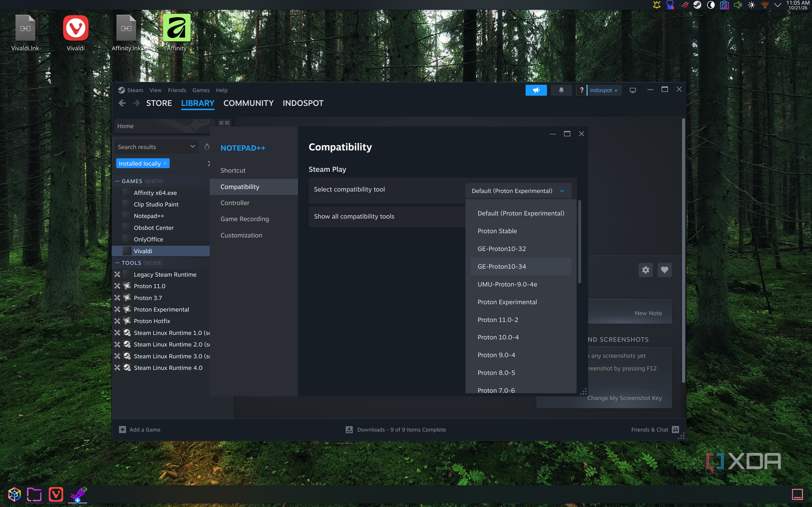Go back with the left arrow
812x507 pixels.
click(122, 103)
